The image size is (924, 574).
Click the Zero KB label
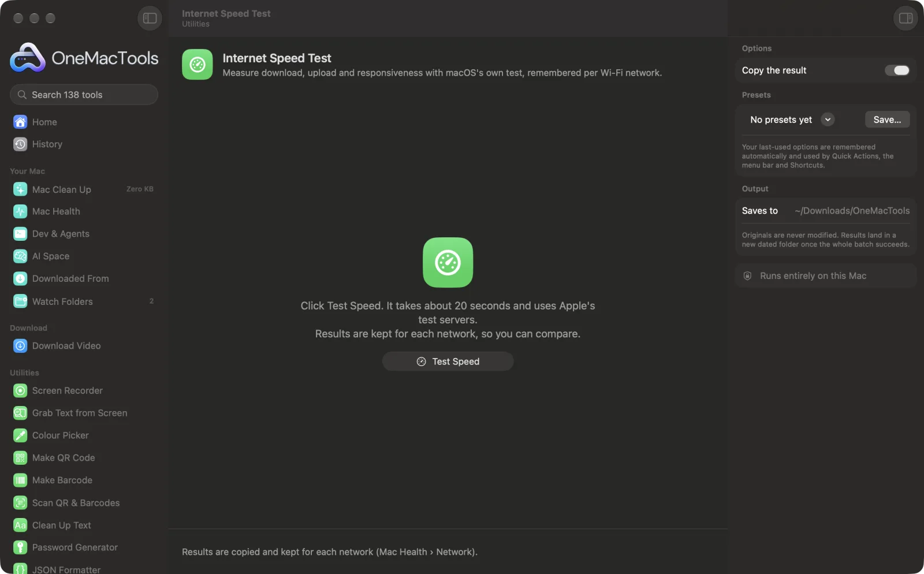(140, 189)
